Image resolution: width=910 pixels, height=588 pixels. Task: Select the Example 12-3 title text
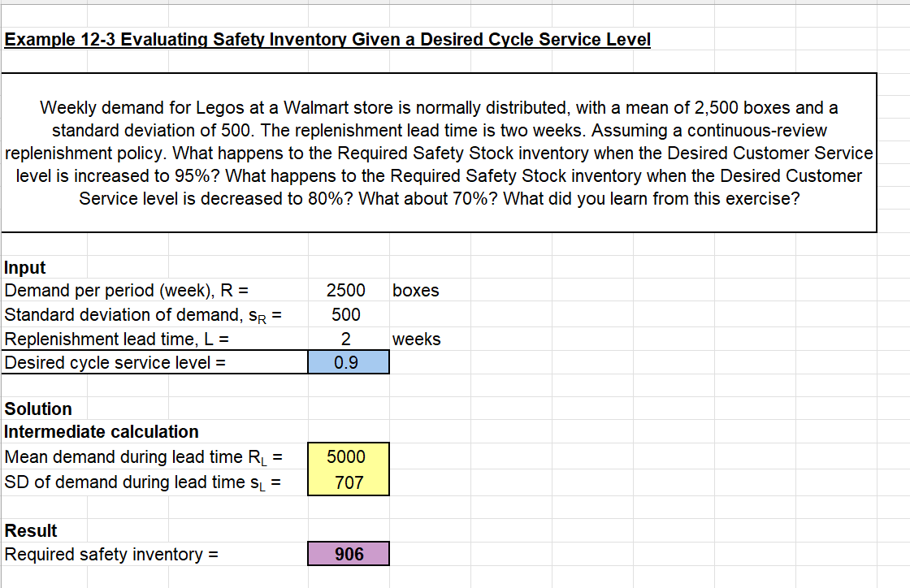point(325,39)
